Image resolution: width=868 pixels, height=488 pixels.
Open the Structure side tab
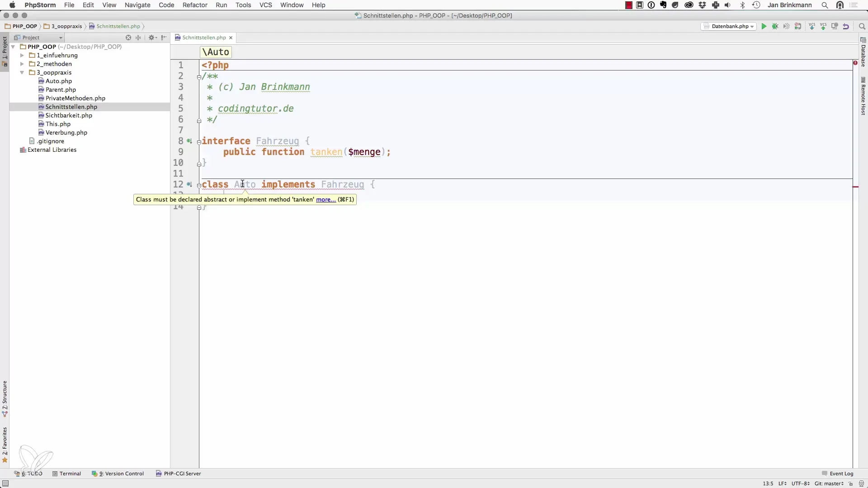pos(5,399)
